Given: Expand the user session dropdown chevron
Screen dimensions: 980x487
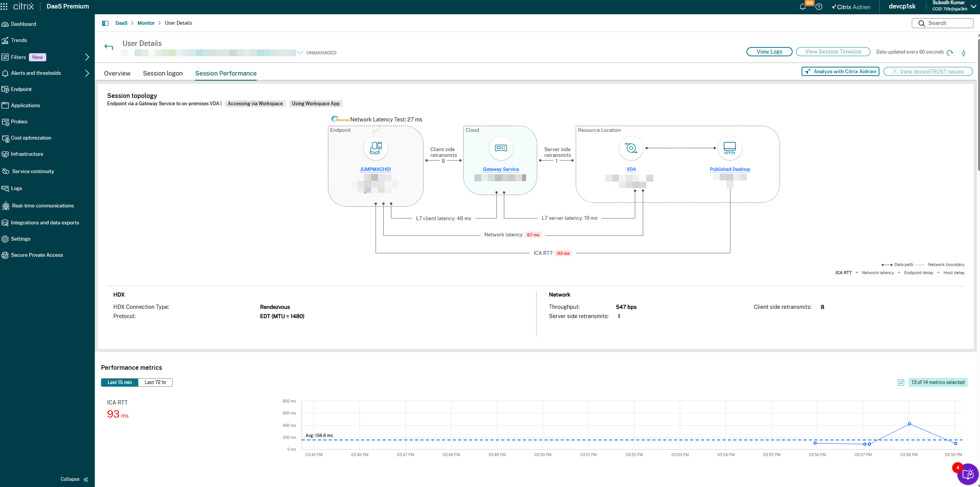Looking at the screenshot, I should (300, 53).
